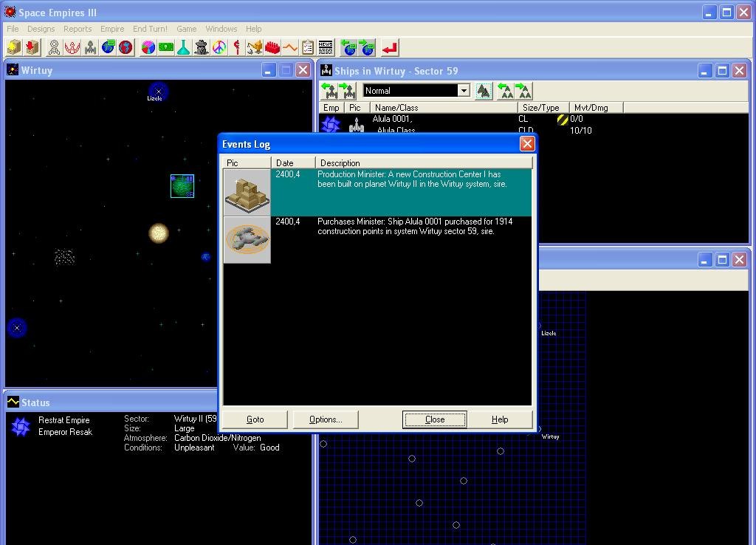
Task: Open the Designs menu
Action: click(41, 29)
